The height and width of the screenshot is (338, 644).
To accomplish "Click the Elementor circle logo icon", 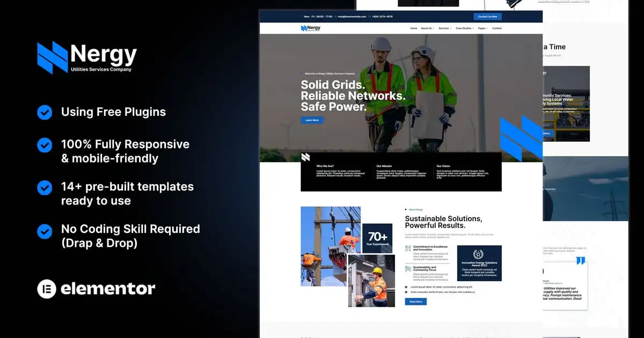I will click(47, 289).
